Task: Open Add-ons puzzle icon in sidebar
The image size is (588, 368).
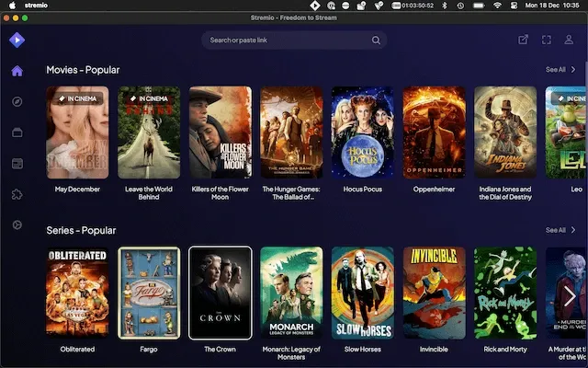Action: 17,194
